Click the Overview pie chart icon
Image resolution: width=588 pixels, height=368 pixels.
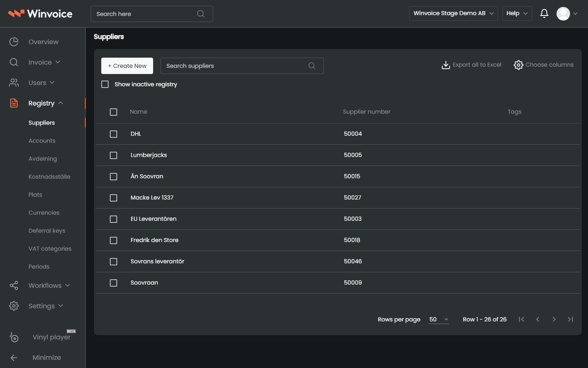[x=14, y=42]
